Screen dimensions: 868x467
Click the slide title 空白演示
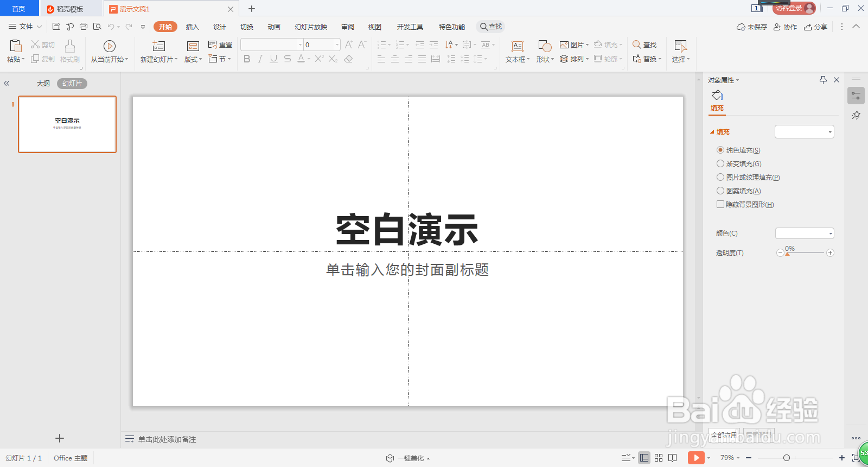(407, 230)
